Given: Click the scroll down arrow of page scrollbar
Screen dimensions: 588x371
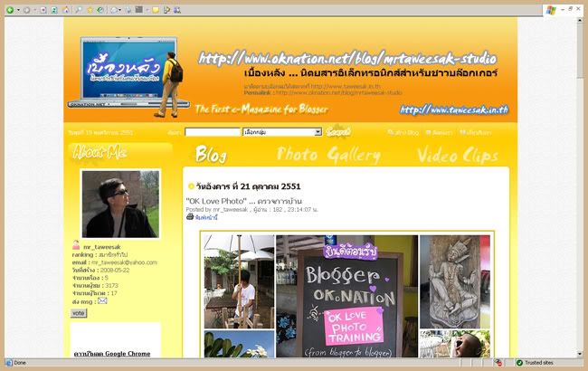Looking at the screenshot, I should pyautogui.click(x=580, y=354).
